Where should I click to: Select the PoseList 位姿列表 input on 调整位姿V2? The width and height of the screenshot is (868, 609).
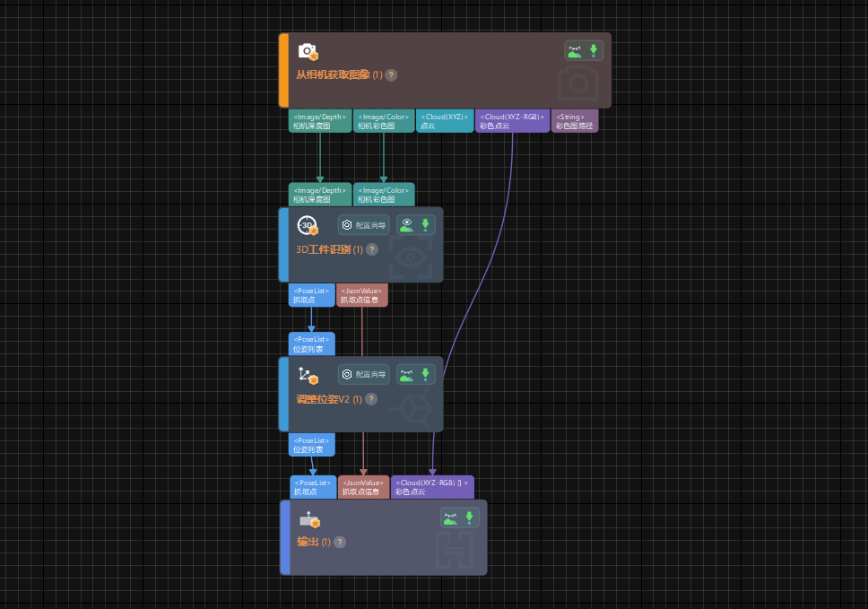click(310, 343)
